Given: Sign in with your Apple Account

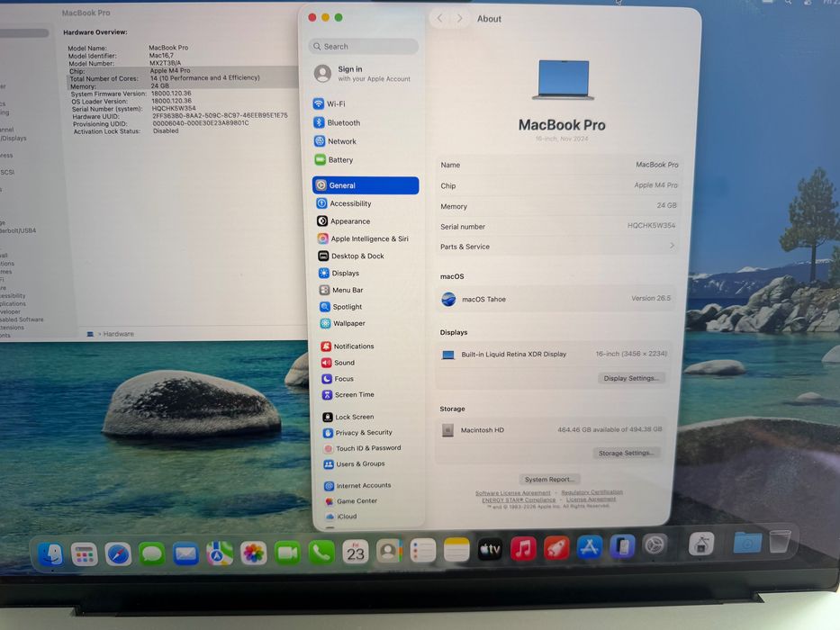Looking at the screenshot, I should pos(365,74).
